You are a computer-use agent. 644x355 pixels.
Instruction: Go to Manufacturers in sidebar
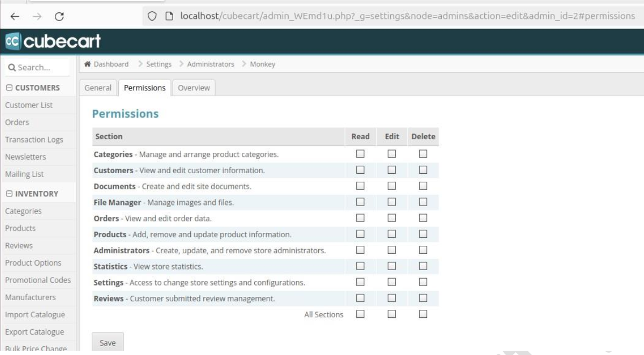(31, 297)
